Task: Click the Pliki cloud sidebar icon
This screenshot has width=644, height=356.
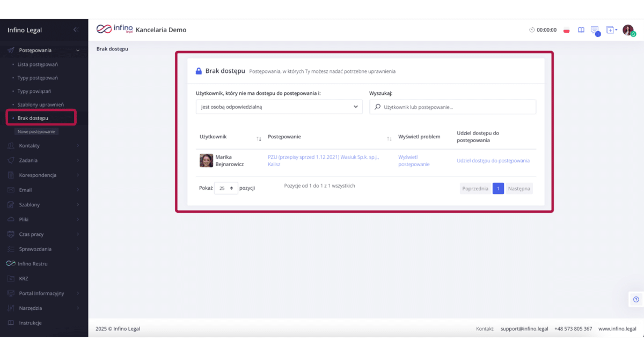Action: (11, 219)
